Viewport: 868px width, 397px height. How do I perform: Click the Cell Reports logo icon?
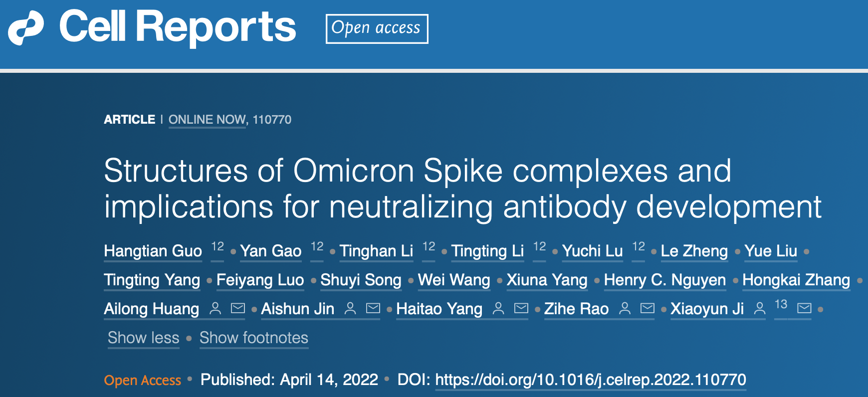(x=26, y=28)
